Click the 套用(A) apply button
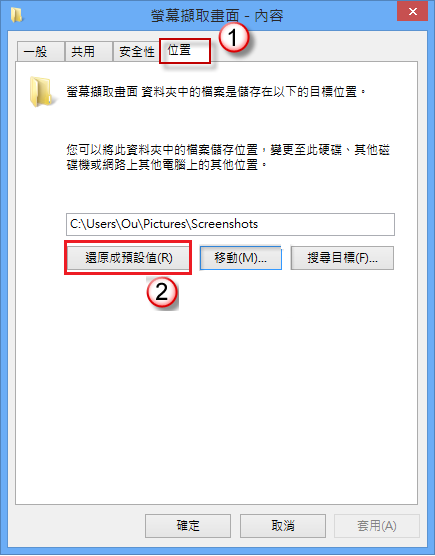This screenshot has width=435, height=556. pos(377,526)
